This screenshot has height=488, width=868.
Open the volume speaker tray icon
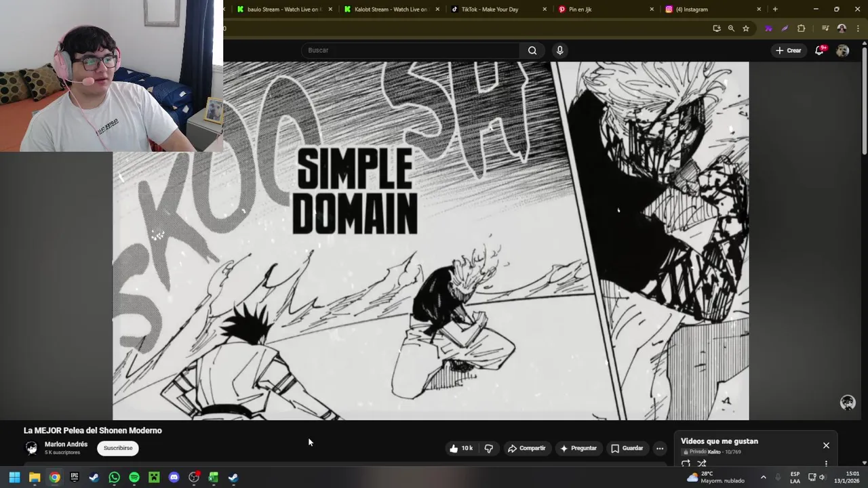[822, 478]
